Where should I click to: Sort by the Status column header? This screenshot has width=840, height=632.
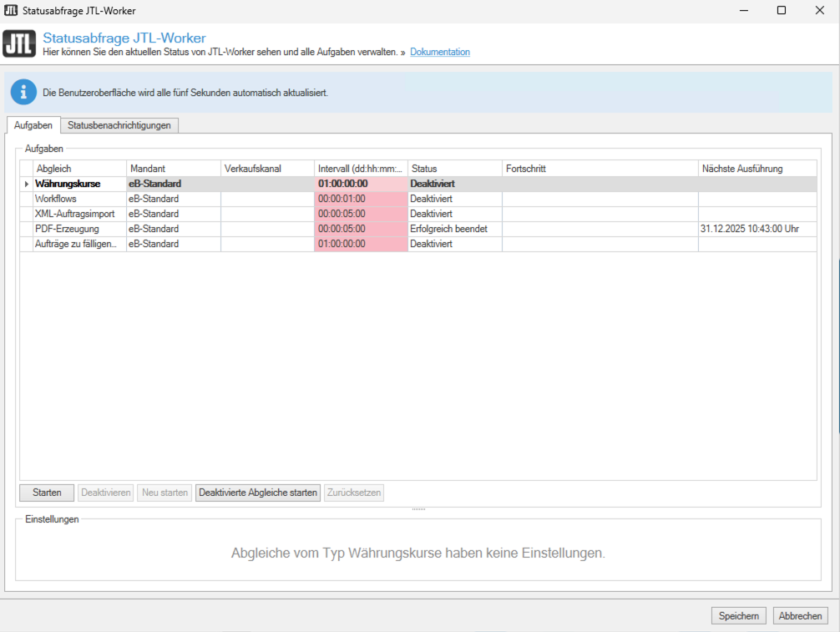pos(453,169)
